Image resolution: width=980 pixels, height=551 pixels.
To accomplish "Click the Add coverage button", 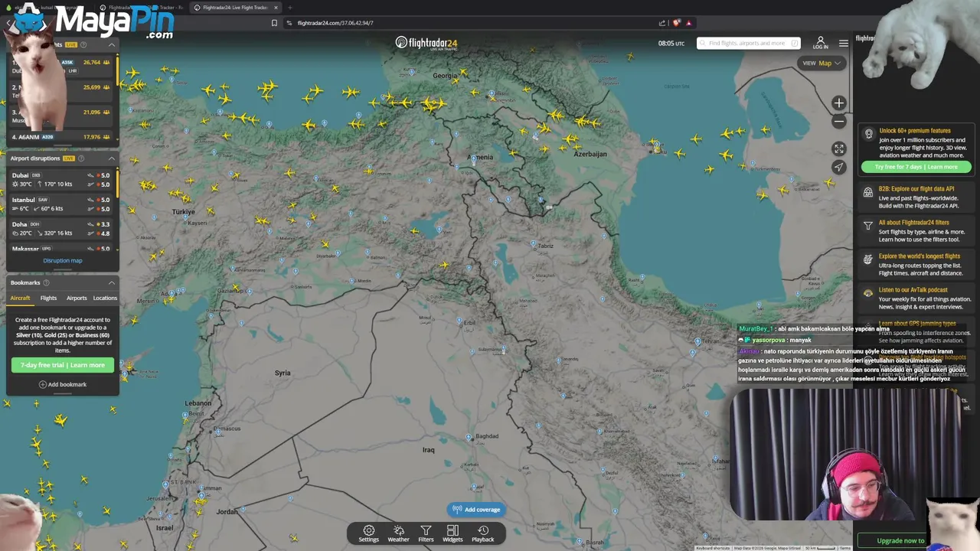I will coord(476,510).
